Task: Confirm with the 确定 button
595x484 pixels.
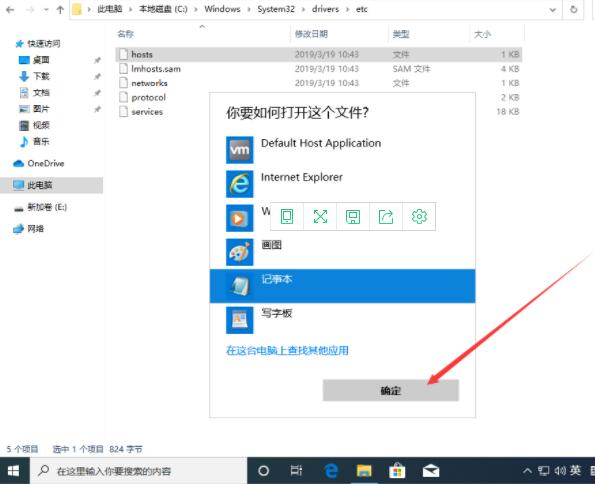Action: pyautogui.click(x=390, y=390)
